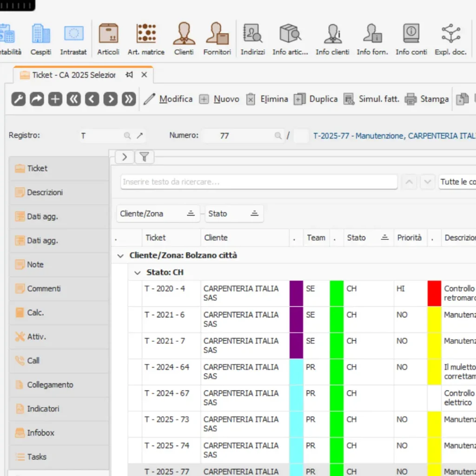Sort by Stato column header
476x476 pixels.
368,238
